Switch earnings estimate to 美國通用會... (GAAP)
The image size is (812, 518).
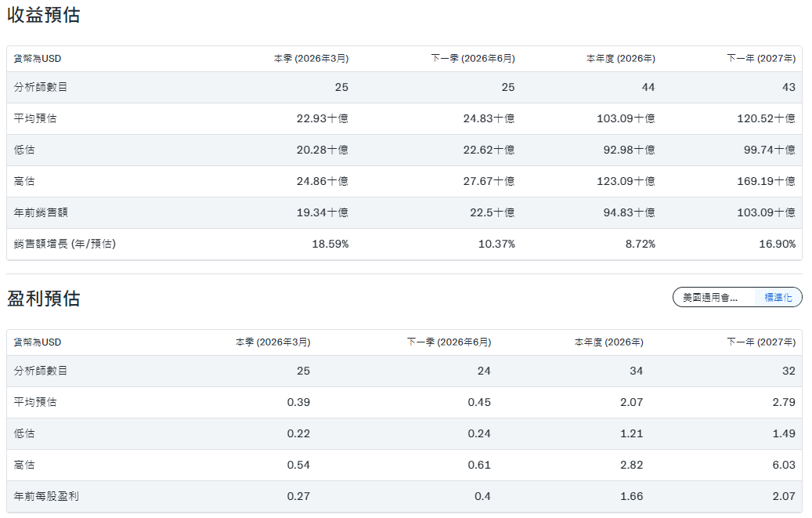[x=710, y=298]
